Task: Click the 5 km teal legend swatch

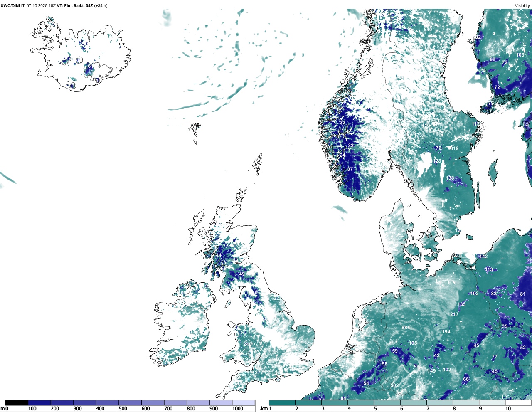Action: pyautogui.click(x=387, y=402)
